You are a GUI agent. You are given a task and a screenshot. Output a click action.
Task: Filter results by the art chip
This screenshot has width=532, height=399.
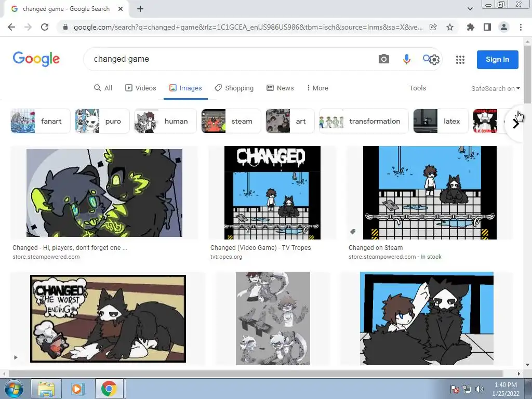(x=290, y=121)
